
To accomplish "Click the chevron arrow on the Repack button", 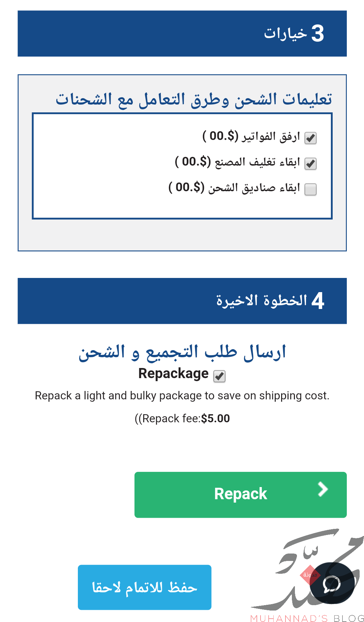I will coord(323,489).
